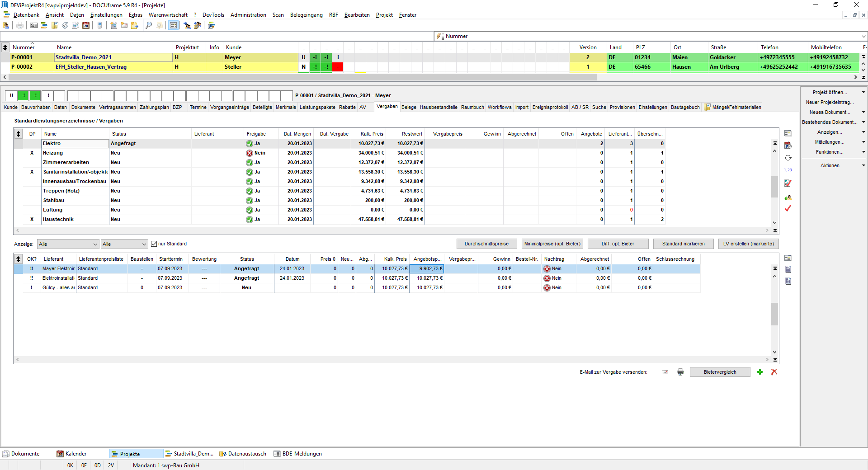868x470 pixels.
Task: Click the new e-mail envelope toolbar icon
Action: pos(124,25)
